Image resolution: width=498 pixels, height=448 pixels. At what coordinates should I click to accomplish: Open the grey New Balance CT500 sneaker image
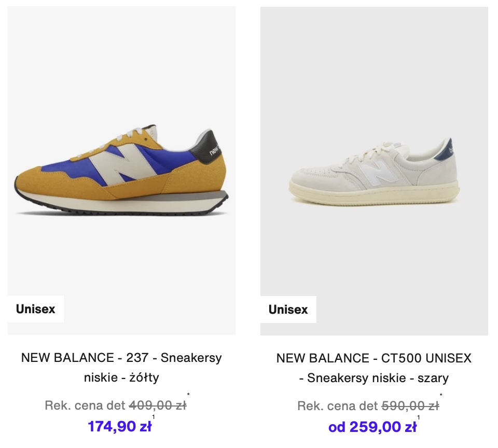[374, 171]
